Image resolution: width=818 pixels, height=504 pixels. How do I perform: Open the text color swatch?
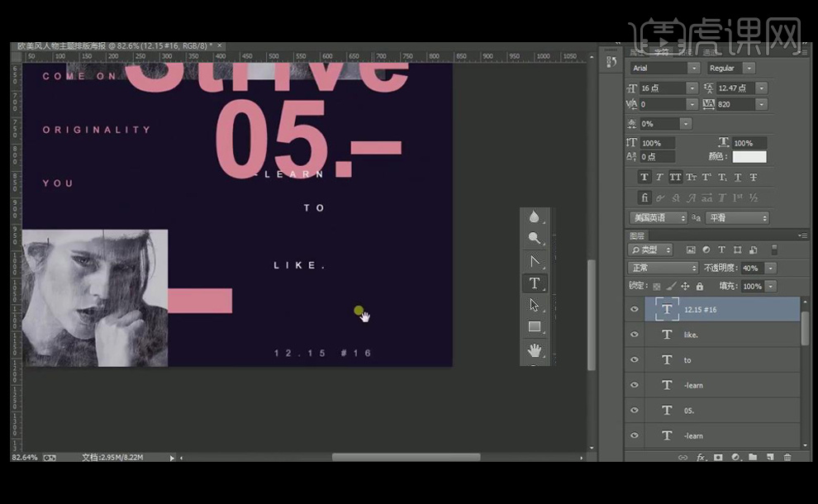coord(749,156)
